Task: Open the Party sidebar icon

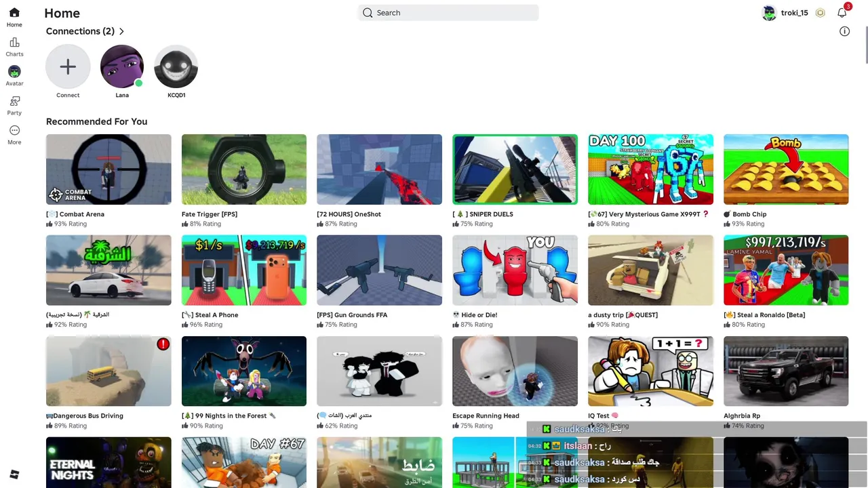Action: (x=14, y=101)
